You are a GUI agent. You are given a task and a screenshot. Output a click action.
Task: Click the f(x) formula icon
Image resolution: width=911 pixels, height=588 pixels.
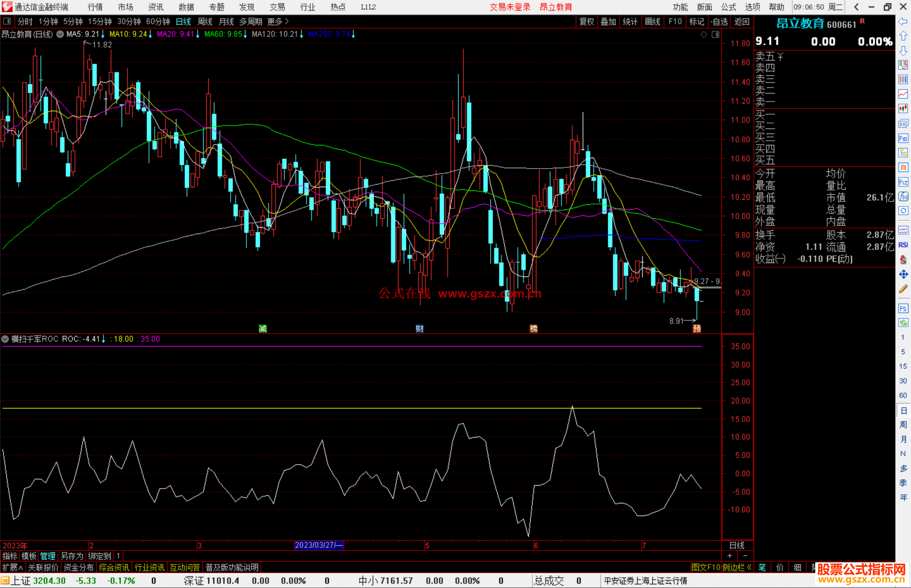tap(903, 196)
